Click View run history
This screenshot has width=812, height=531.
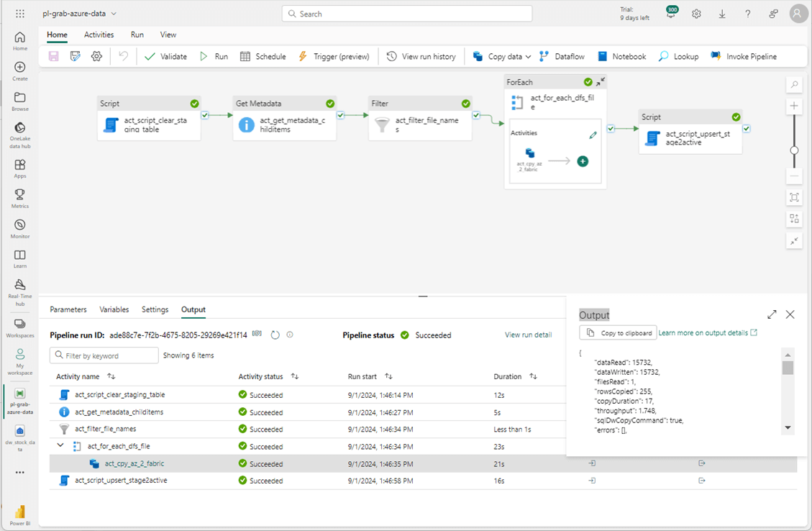click(x=421, y=56)
